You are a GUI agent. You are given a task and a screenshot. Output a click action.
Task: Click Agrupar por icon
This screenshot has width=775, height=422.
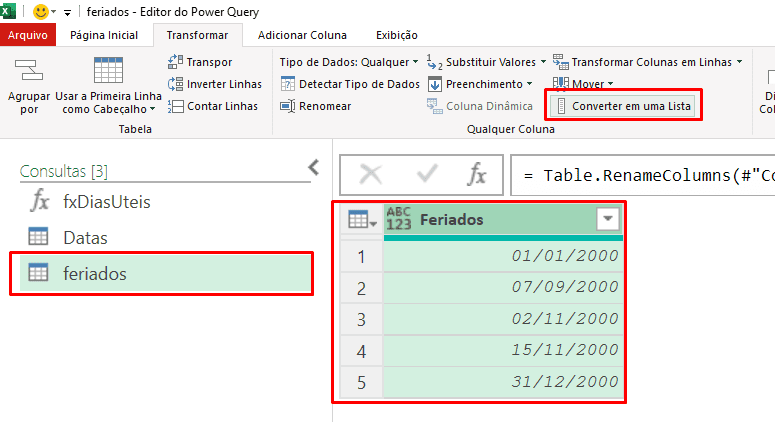click(x=29, y=70)
